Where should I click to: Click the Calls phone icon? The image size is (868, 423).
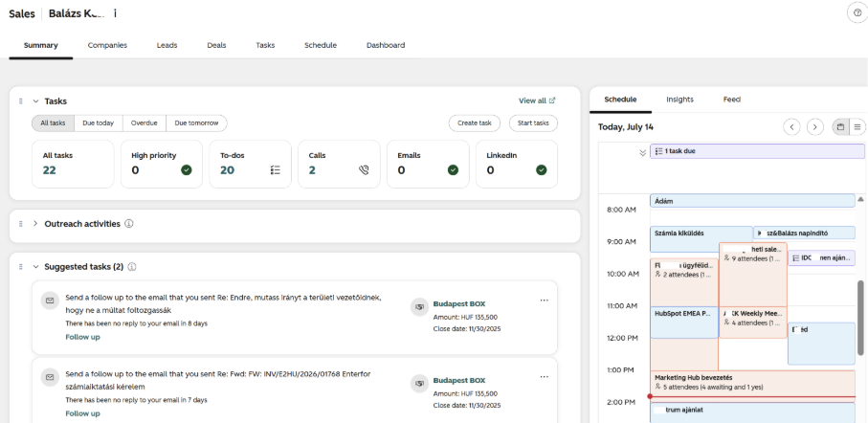pos(364,170)
